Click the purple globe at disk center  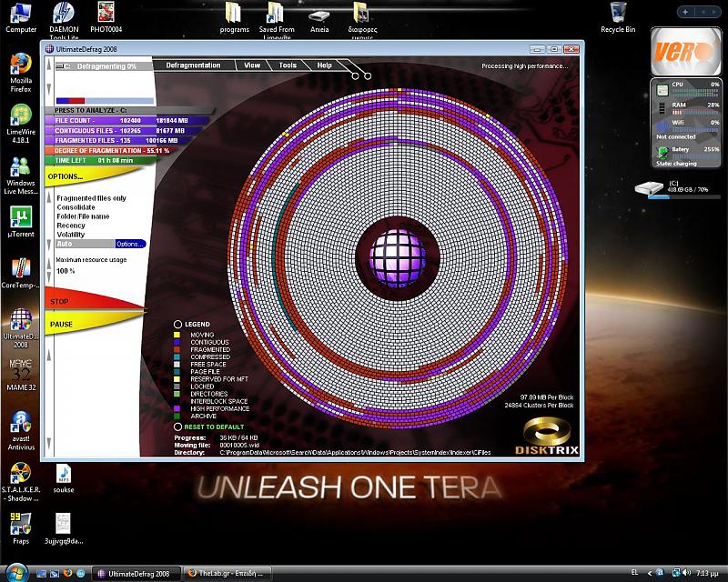click(x=398, y=258)
